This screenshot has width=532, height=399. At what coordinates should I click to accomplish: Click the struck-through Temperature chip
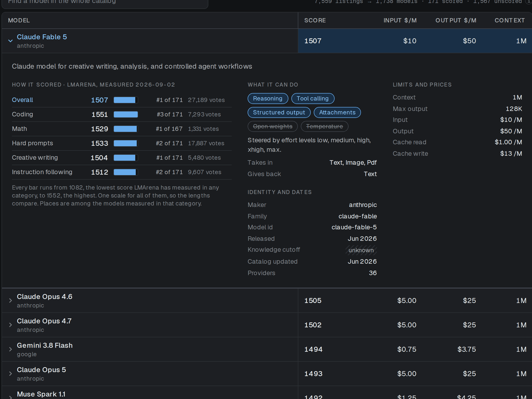324,126
